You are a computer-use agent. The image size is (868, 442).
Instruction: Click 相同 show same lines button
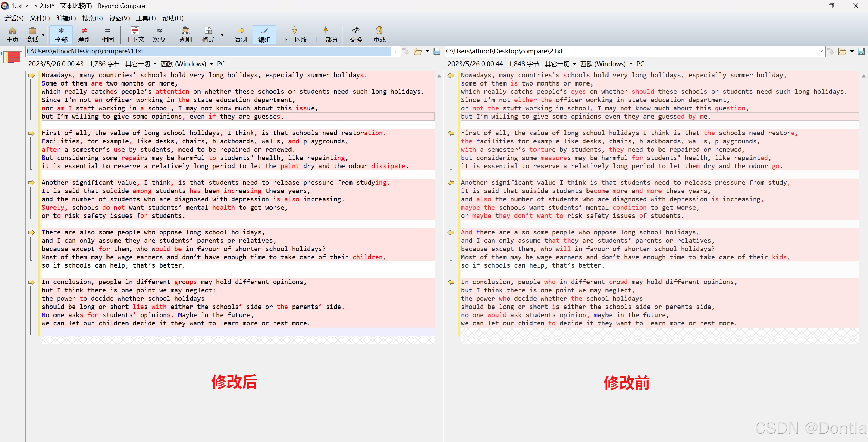[108, 34]
